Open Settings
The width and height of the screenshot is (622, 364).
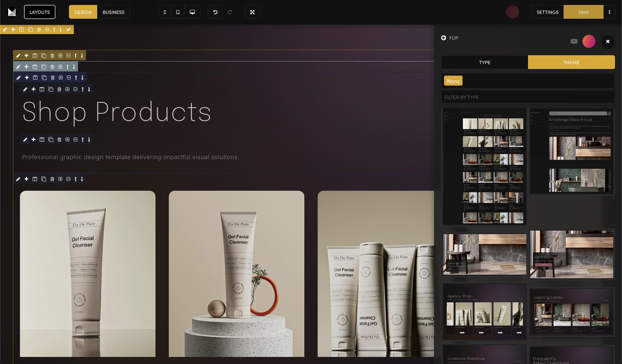coord(547,12)
